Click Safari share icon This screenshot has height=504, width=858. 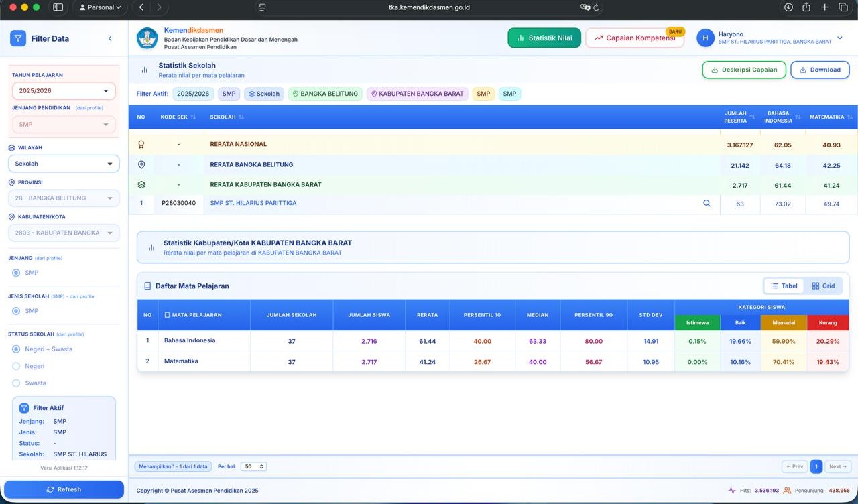coord(806,7)
